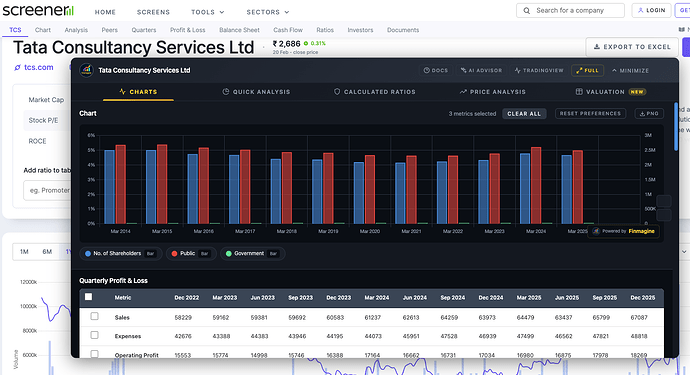Open the Screens menu item
This screenshot has height=375, width=690.
[153, 12]
